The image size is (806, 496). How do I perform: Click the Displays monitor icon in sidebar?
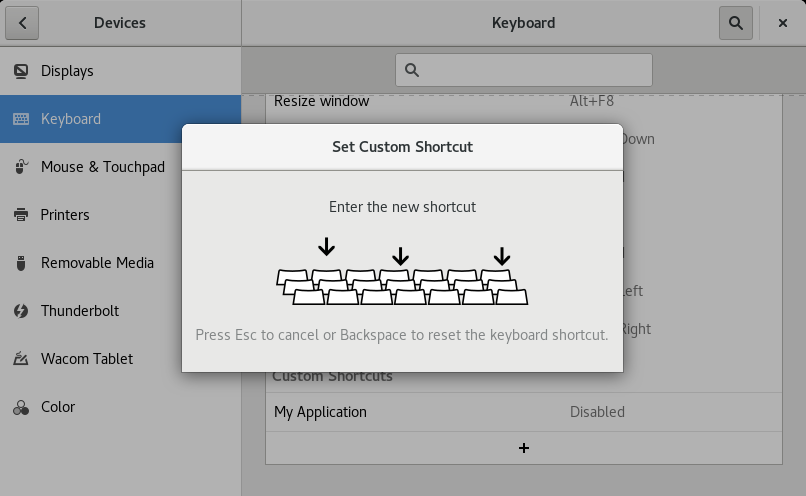[x=21, y=71]
